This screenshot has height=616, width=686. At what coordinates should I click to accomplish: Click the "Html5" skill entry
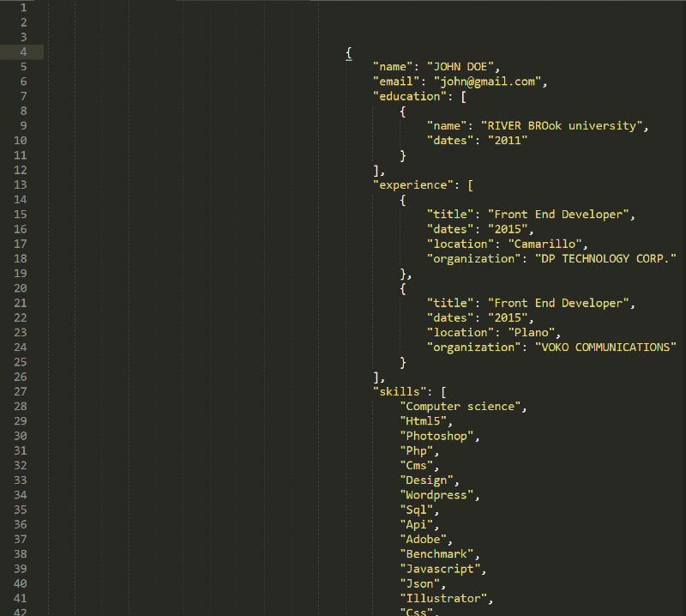423,420
